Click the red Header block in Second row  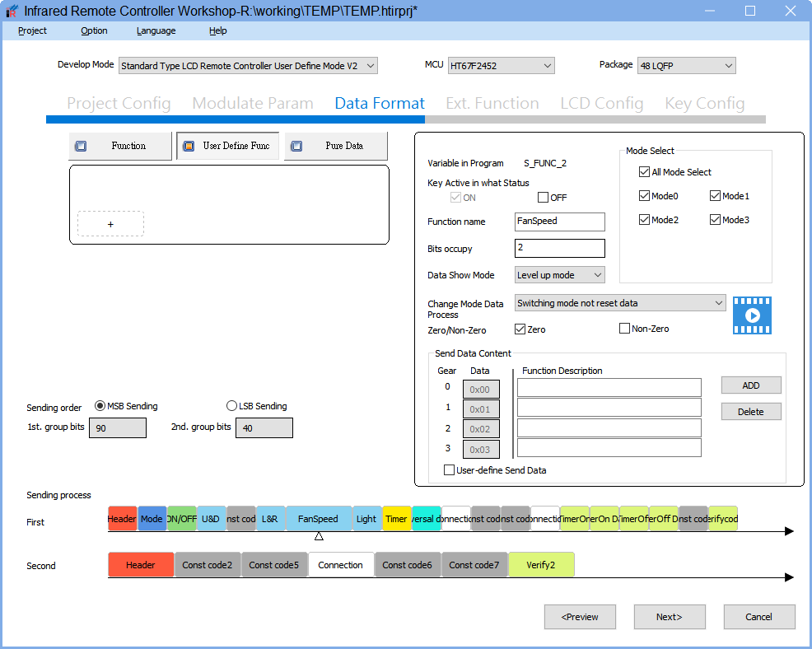[141, 565]
